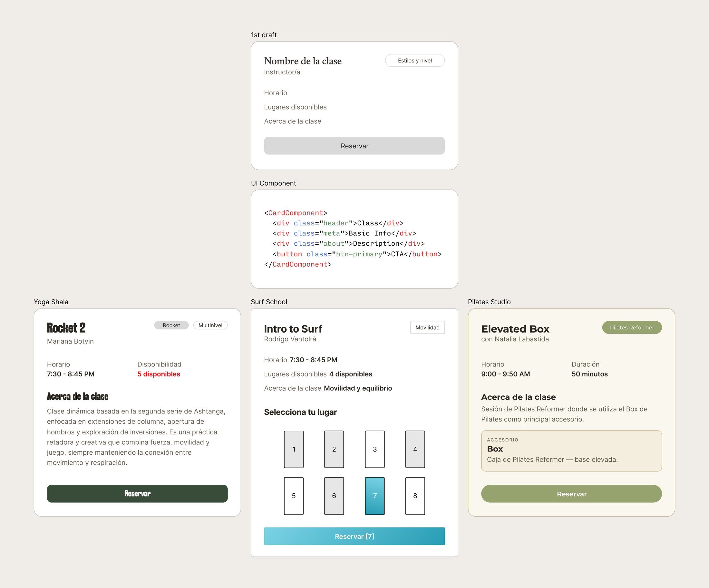The height and width of the screenshot is (588, 709).
Task: Click the 'Rocket 2' class title
Action: [66, 327]
